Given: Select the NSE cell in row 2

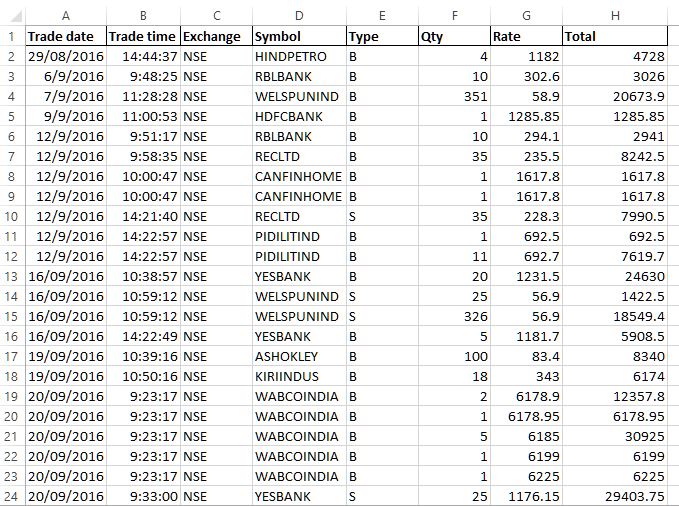Looking at the screenshot, I should pyautogui.click(x=217, y=56).
